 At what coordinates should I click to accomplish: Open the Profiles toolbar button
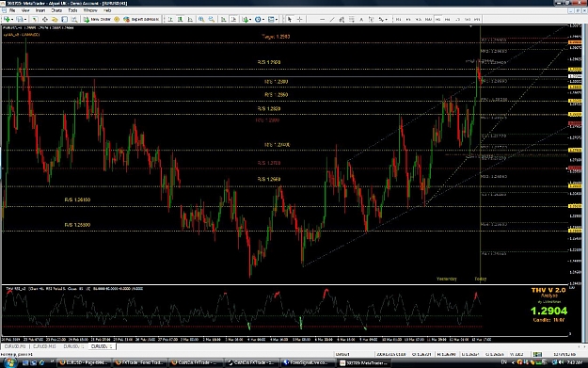coord(19,19)
